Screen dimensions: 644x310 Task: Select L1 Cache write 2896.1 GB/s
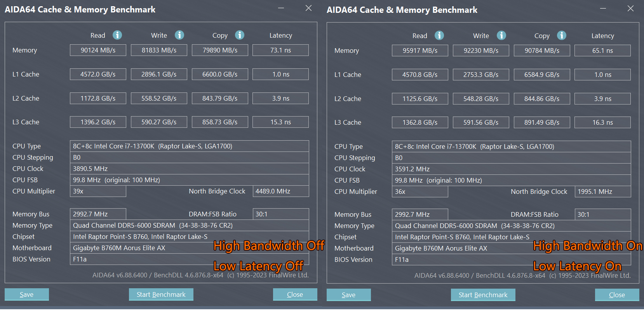point(159,74)
